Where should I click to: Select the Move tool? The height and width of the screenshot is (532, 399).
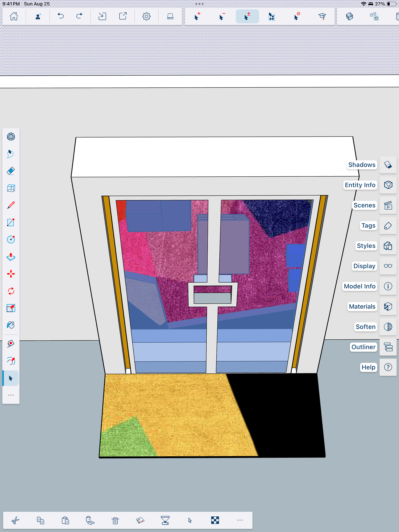[11, 274]
